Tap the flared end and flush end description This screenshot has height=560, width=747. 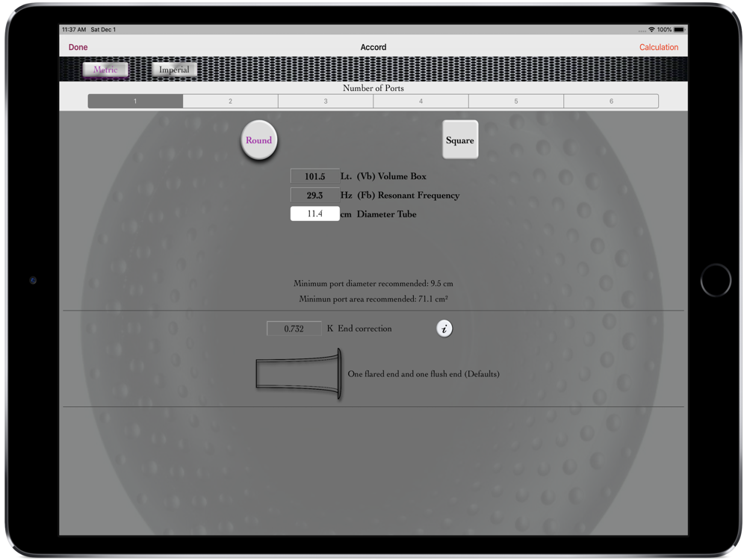pyautogui.click(x=424, y=374)
